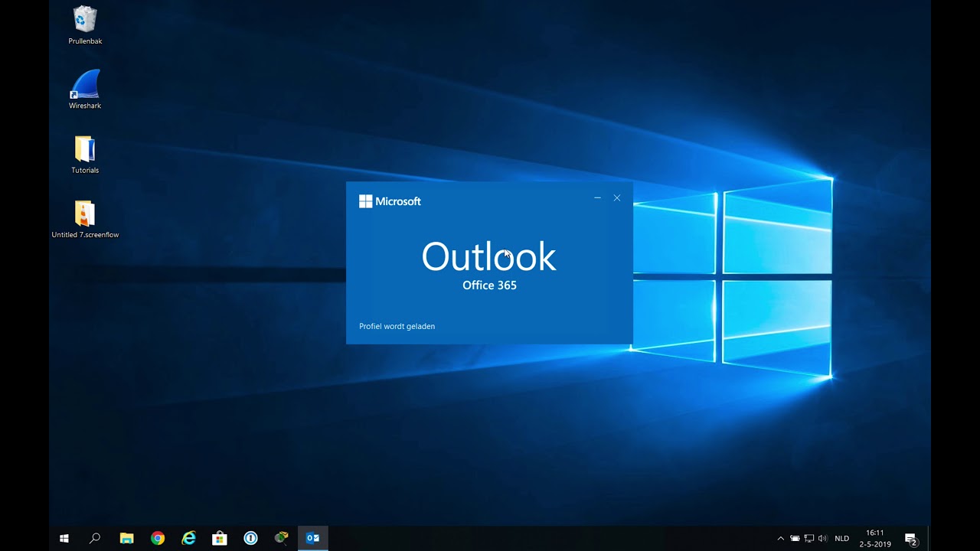980x551 pixels.
Task: Open the clock showing 16:11
Action: (875, 538)
